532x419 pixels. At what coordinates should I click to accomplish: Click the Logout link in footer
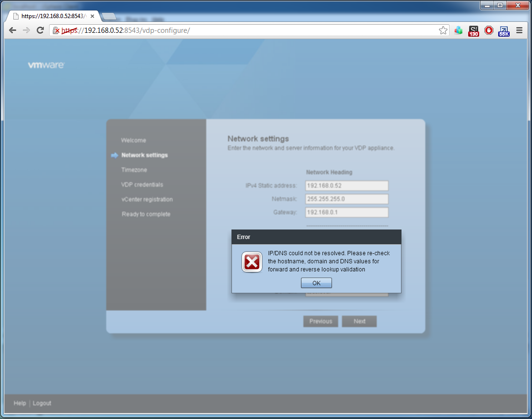42,403
